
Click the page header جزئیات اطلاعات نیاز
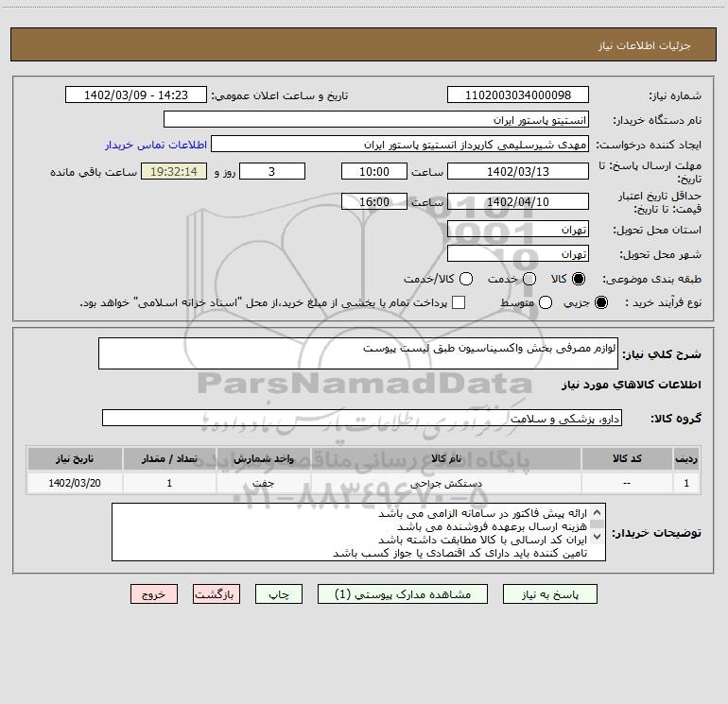click(645, 45)
